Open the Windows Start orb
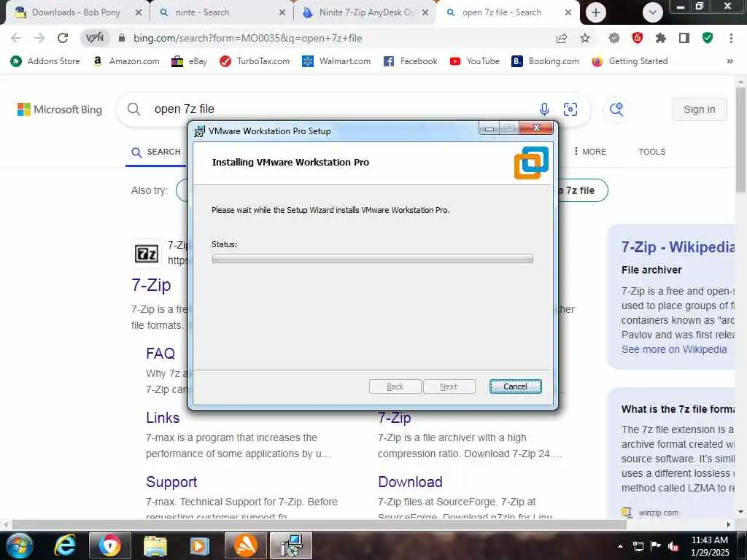 [18, 545]
